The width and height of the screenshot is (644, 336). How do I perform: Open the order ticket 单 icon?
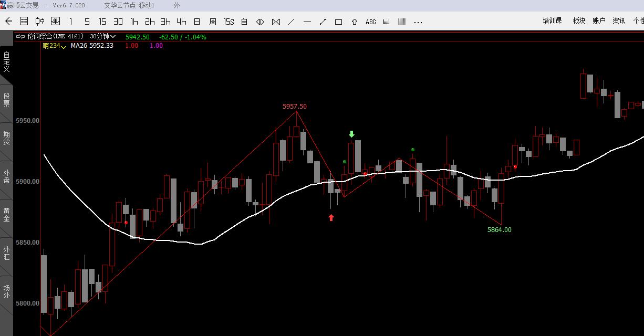pos(56,22)
